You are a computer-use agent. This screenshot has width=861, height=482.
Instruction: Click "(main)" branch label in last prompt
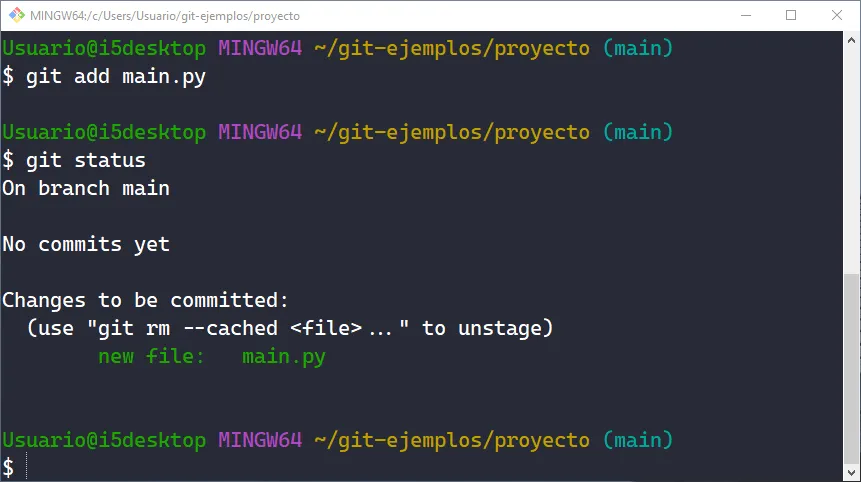pos(638,440)
